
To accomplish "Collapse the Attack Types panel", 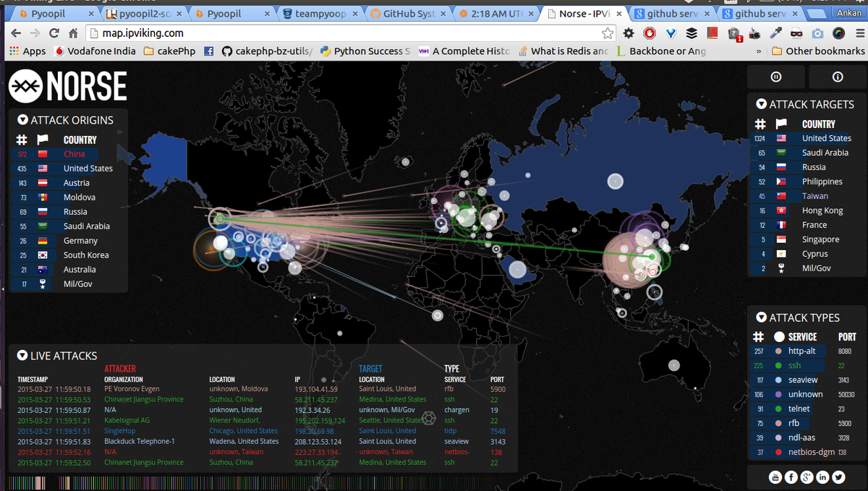I will tap(761, 317).
